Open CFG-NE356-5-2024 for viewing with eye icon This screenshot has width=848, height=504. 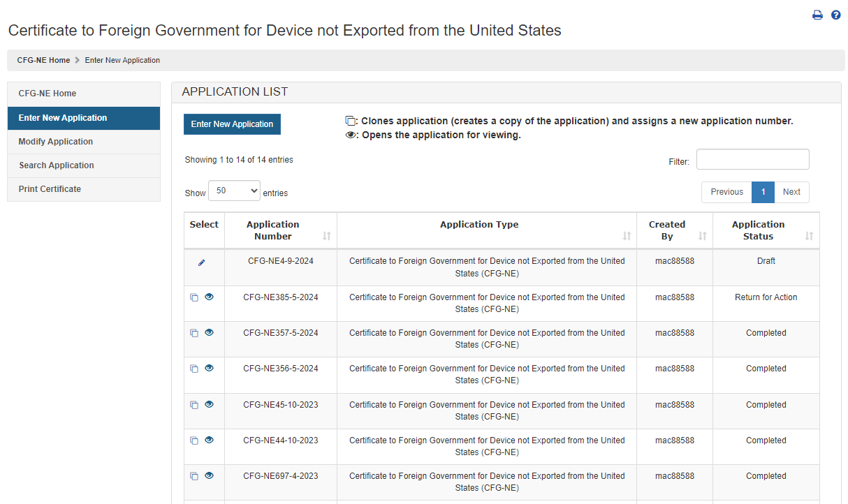pyautogui.click(x=209, y=368)
